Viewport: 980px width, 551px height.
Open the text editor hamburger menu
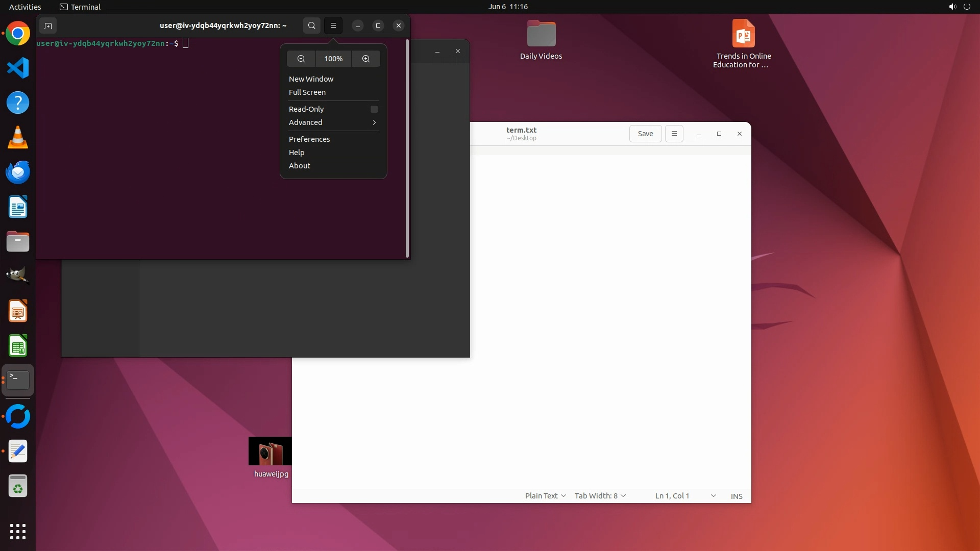tap(674, 134)
